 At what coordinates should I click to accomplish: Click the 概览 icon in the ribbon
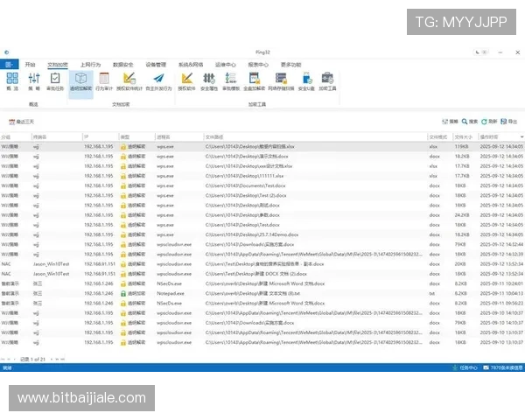click(11, 81)
